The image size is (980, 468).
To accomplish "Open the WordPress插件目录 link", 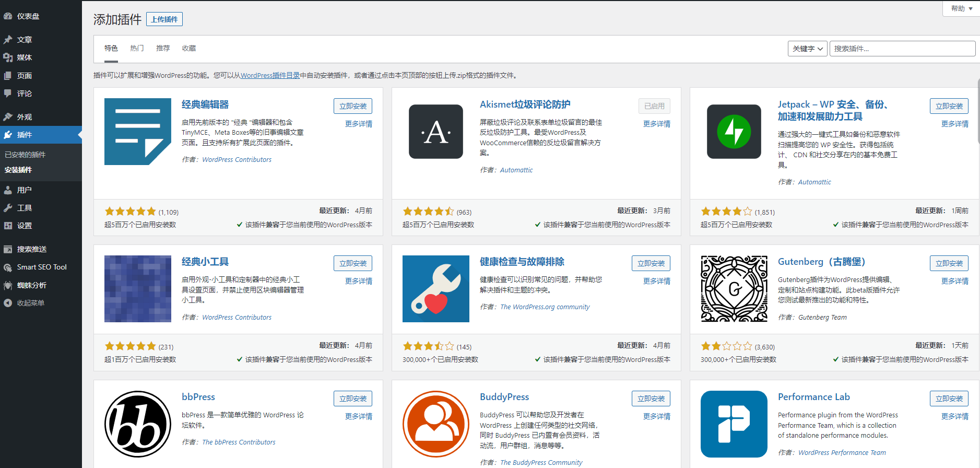I will [270, 76].
